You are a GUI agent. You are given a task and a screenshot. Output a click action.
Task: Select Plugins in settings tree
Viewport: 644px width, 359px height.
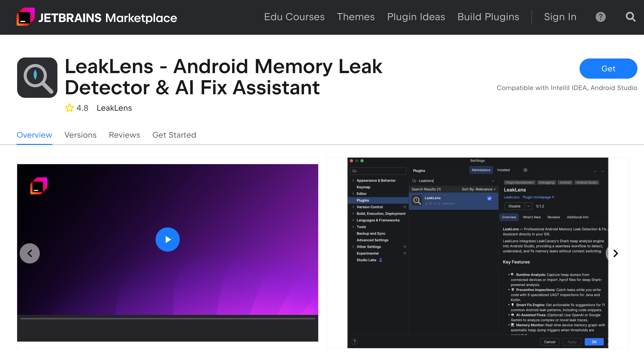point(363,200)
